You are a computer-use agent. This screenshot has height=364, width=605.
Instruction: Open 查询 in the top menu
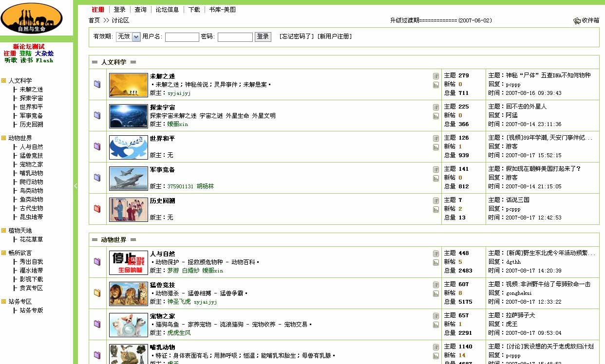point(141,10)
